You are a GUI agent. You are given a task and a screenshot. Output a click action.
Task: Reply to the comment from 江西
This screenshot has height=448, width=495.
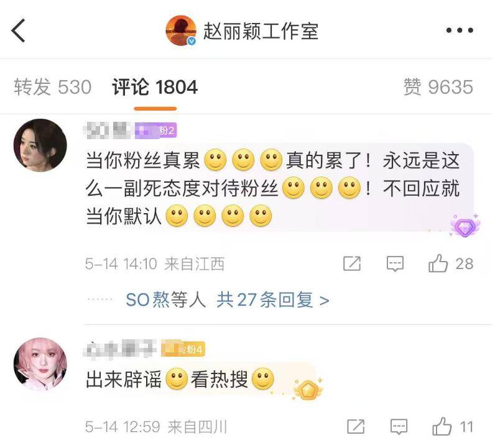click(x=395, y=263)
